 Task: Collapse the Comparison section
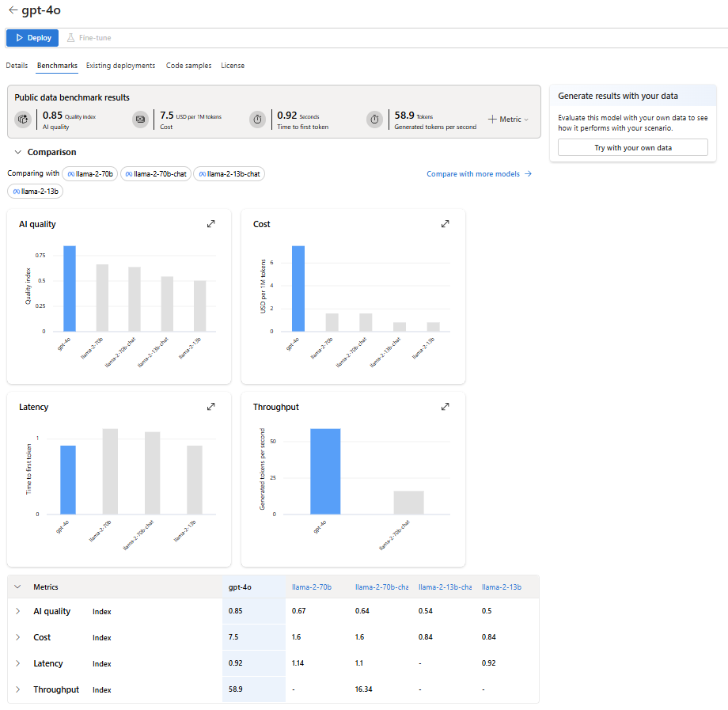coord(18,152)
